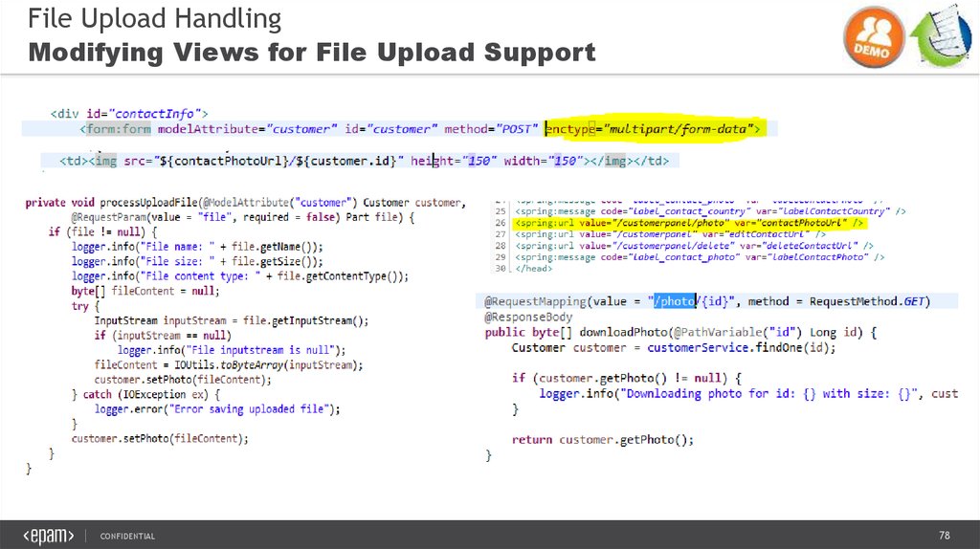The height and width of the screenshot is (549, 980).
Task: Click 'IOUtils.toByteArray(inputStream)' line
Action: [228, 364]
